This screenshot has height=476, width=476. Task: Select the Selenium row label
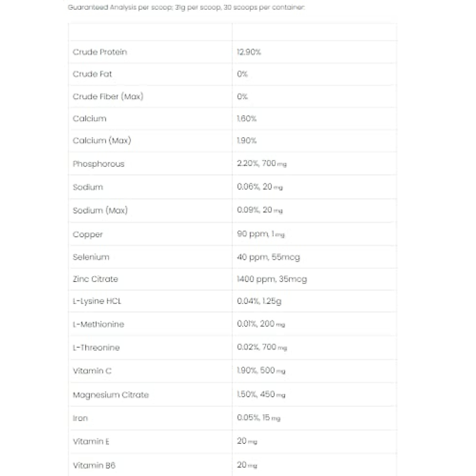[91, 257]
